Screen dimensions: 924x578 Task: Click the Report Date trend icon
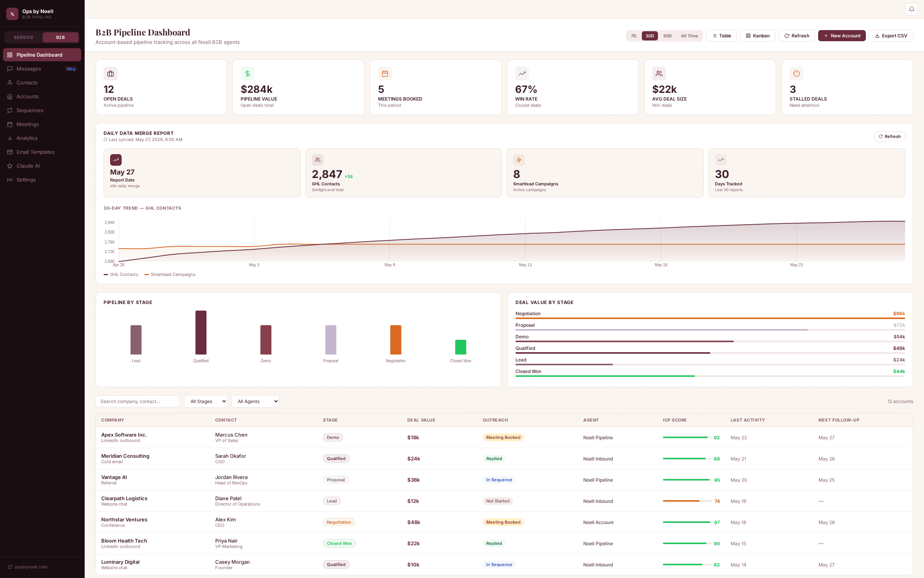116,160
